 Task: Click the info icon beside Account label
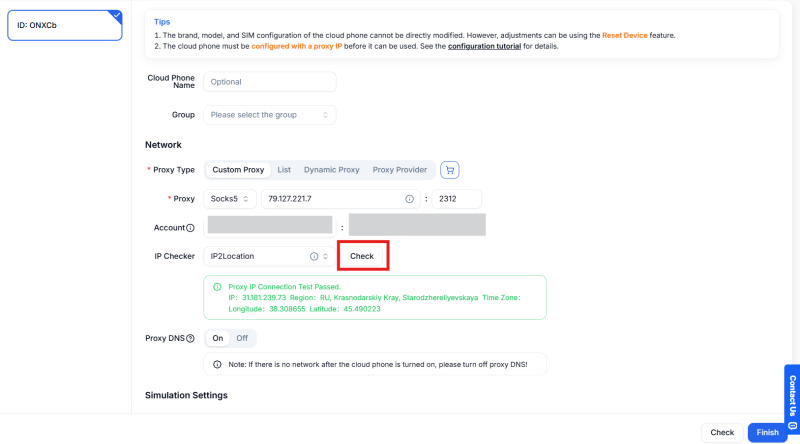click(x=190, y=228)
